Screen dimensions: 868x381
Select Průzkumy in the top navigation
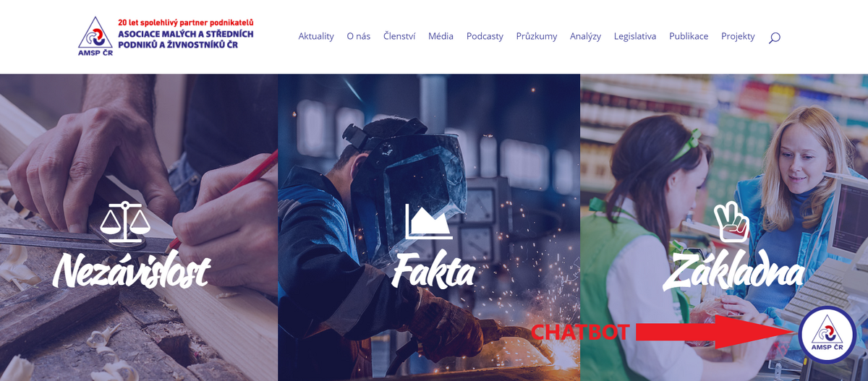click(x=537, y=36)
